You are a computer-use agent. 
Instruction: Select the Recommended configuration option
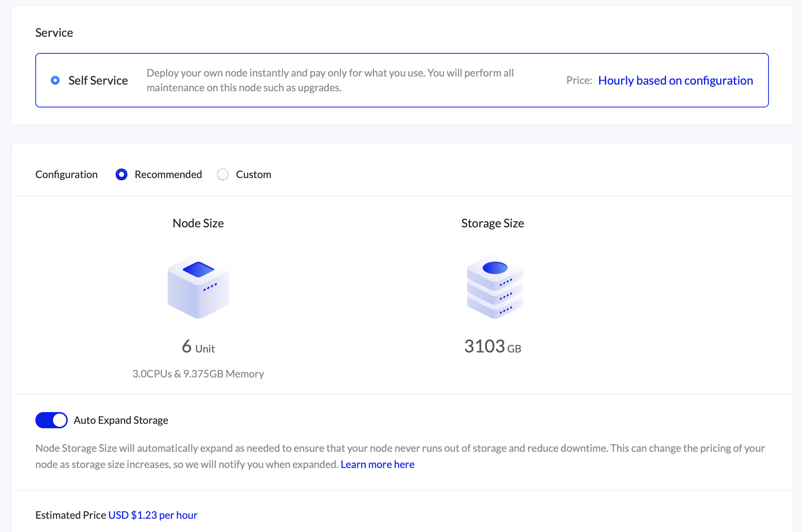pos(122,174)
